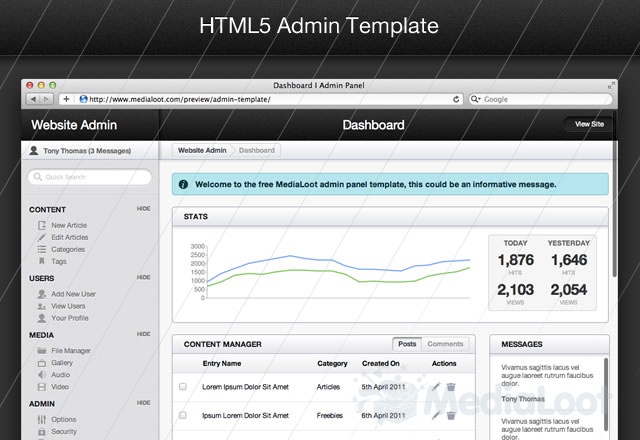Screen dimensions: 640x440
Task: Reload the page in browser address bar
Action: (457, 100)
